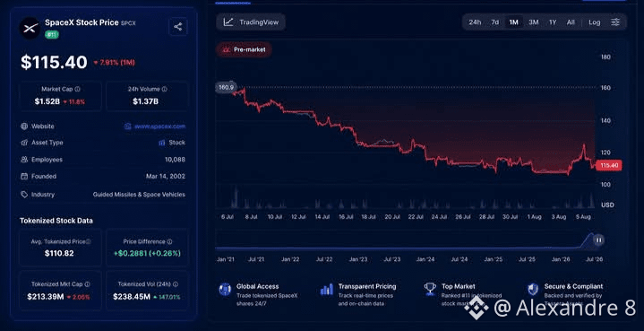Click the 22 Jul date axis label
644x331 pixels.
click(416, 217)
